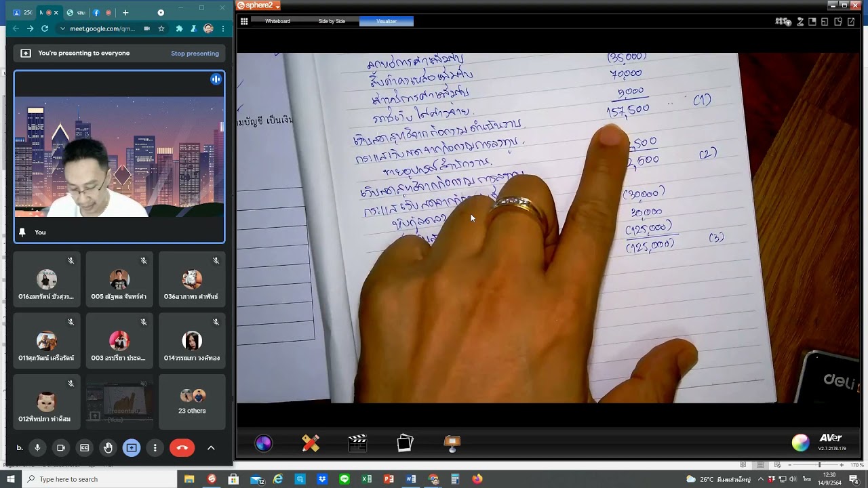868x488 pixels.
Task: Open more options menu in Meet
Action: [155, 447]
